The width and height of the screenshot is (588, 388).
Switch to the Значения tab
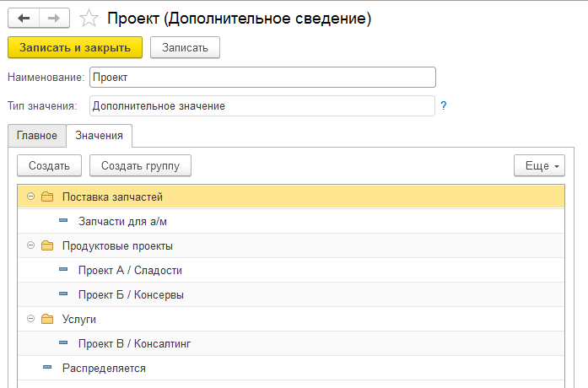(x=99, y=135)
